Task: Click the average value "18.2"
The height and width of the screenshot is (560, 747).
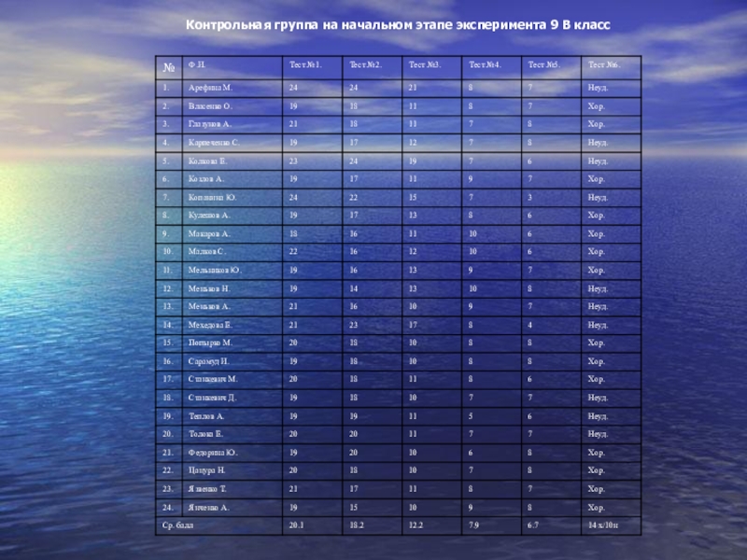Action: click(x=356, y=525)
